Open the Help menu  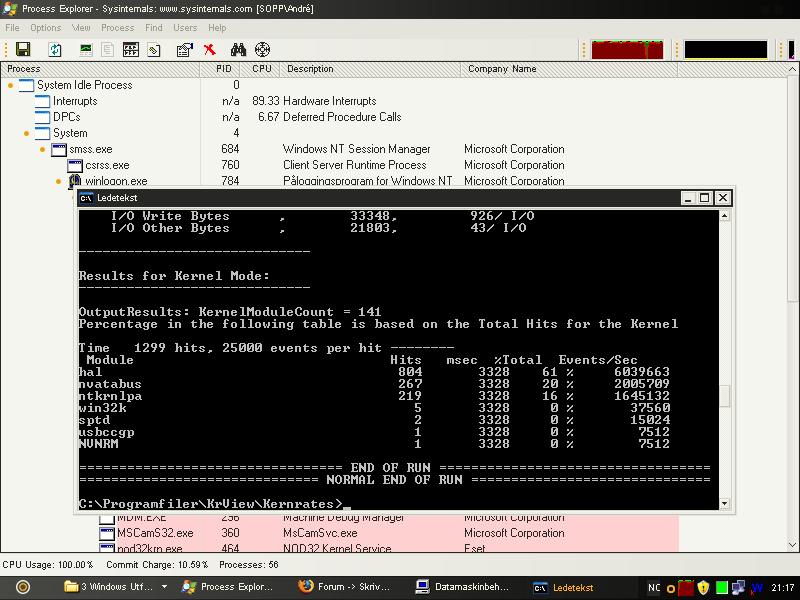(x=217, y=28)
